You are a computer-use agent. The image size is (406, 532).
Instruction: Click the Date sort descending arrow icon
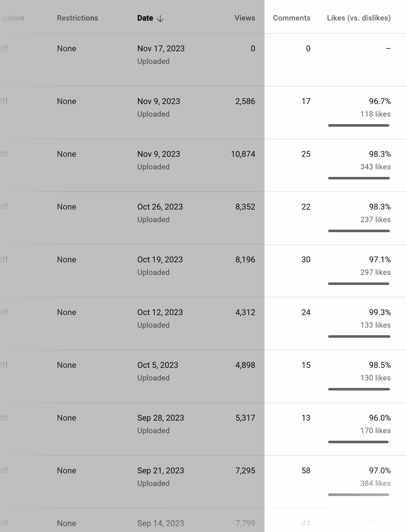(x=160, y=18)
